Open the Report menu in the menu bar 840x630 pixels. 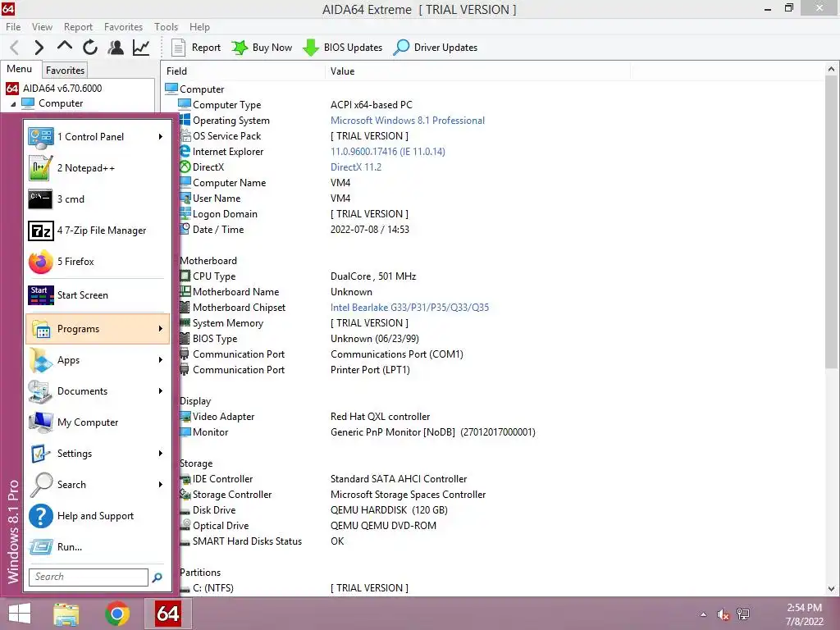point(78,27)
